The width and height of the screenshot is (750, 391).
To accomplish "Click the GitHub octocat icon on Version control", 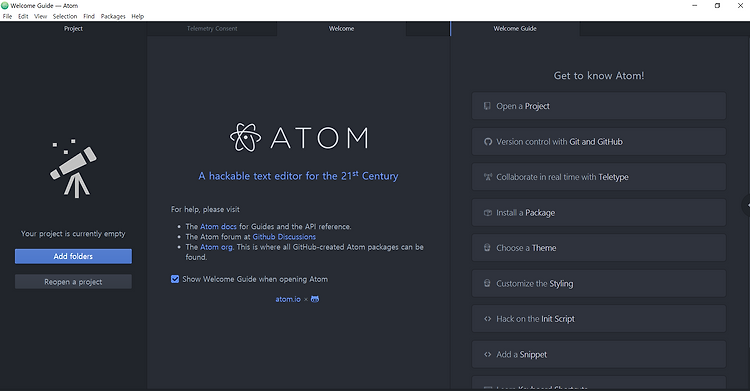I will [x=487, y=142].
